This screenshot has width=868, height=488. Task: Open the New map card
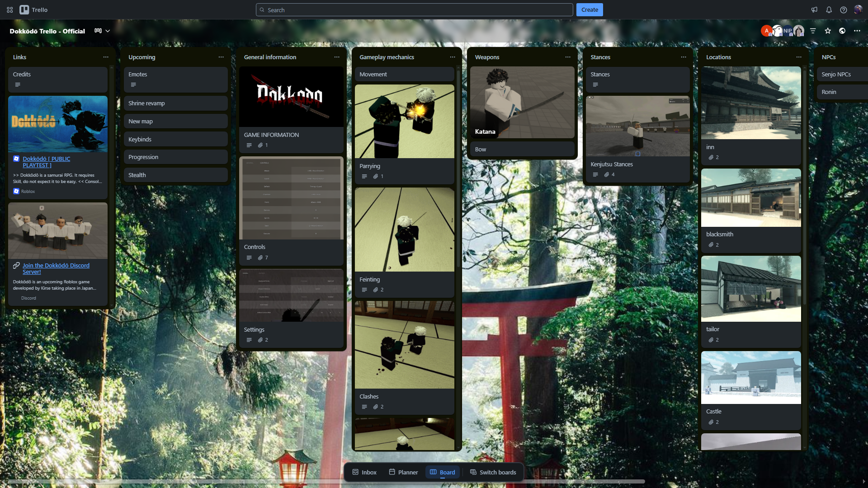175,121
